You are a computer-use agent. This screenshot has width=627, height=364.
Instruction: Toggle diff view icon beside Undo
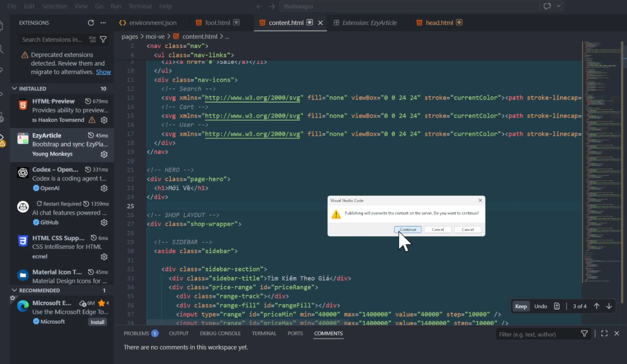point(557,306)
